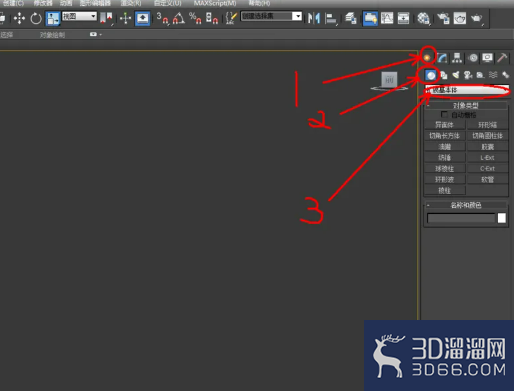
Task: Switch to the 选择 ribbon tab
Action: [7, 35]
